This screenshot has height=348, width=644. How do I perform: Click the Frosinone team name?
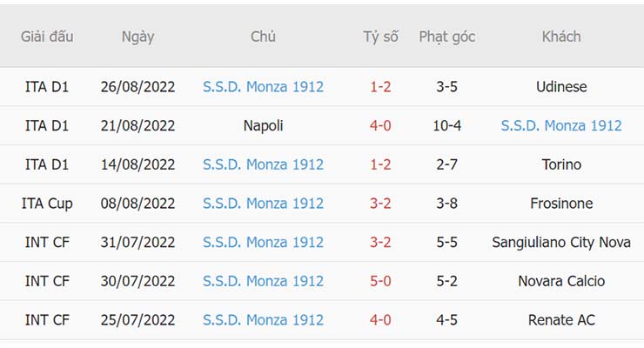coord(561,204)
